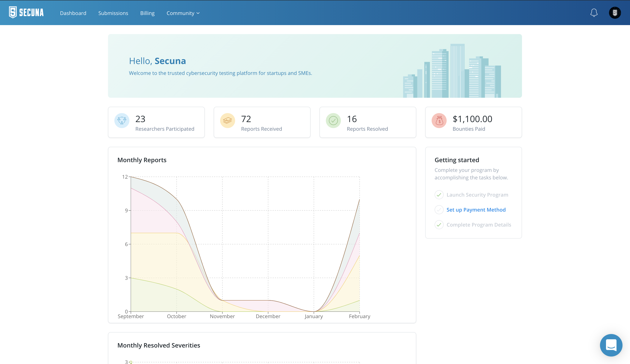630x364 pixels.
Task: Open the user profile avatar
Action: [615, 13]
